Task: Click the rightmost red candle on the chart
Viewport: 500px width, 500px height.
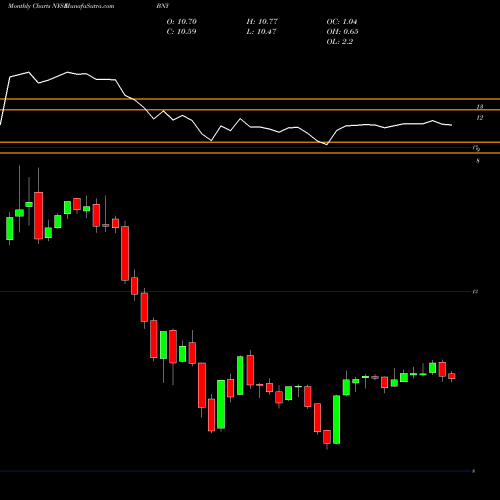Action: (x=452, y=376)
